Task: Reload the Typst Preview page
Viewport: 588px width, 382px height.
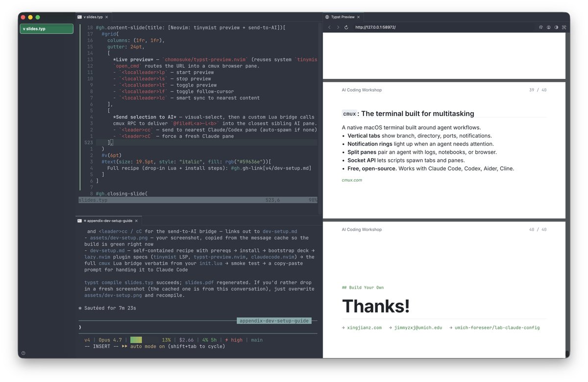Action: point(346,27)
